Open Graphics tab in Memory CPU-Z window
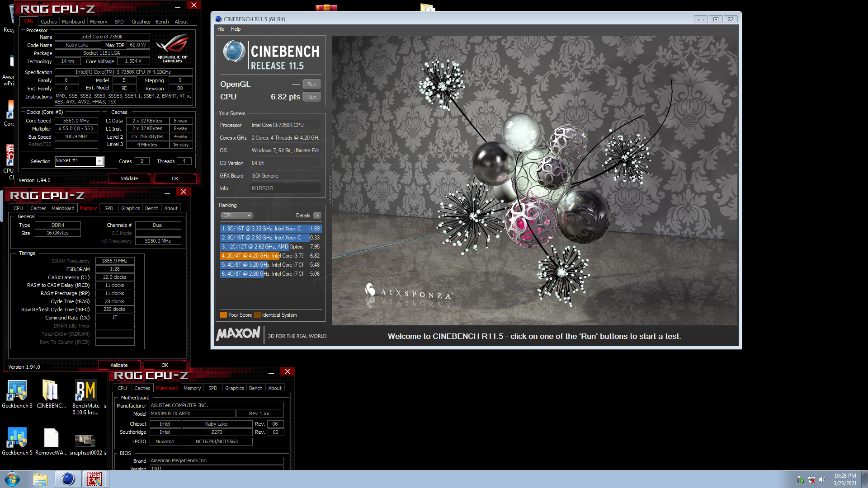 click(x=131, y=208)
